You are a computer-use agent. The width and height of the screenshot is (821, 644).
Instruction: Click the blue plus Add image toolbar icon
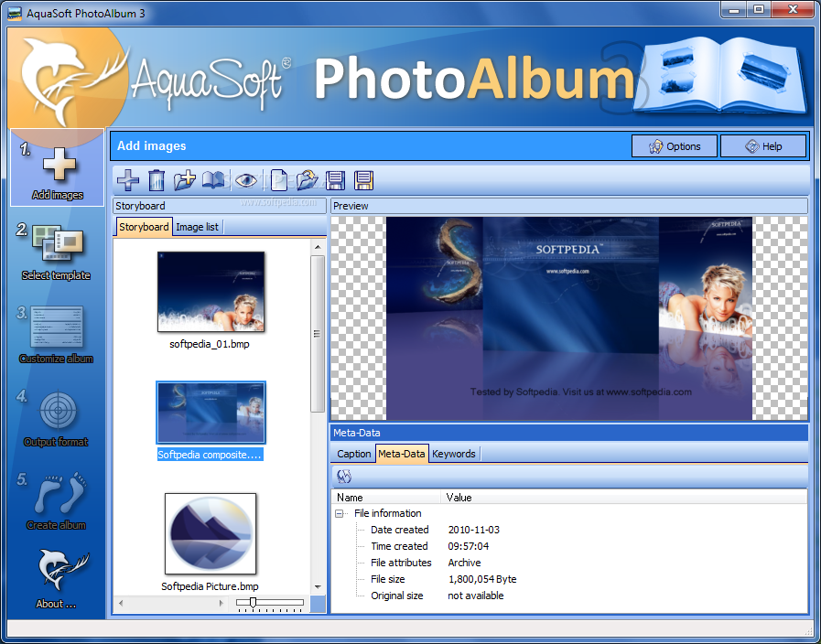point(128,180)
